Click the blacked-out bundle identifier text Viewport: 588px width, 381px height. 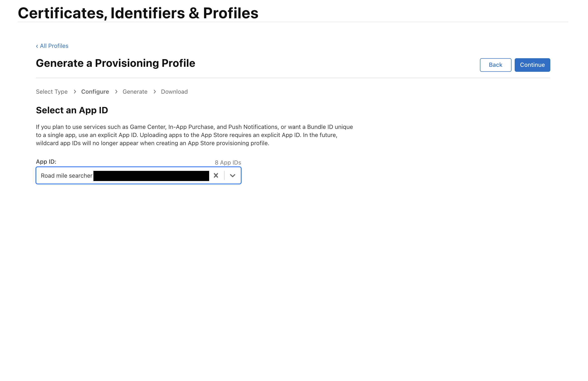click(x=151, y=176)
